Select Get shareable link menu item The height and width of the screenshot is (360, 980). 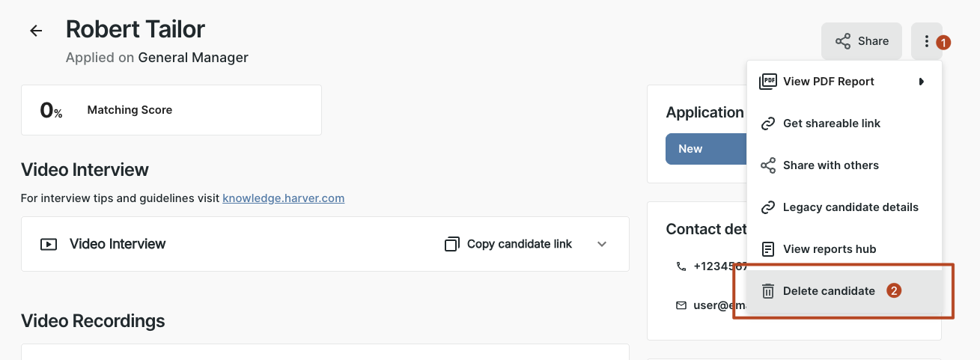click(x=831, y=123)
